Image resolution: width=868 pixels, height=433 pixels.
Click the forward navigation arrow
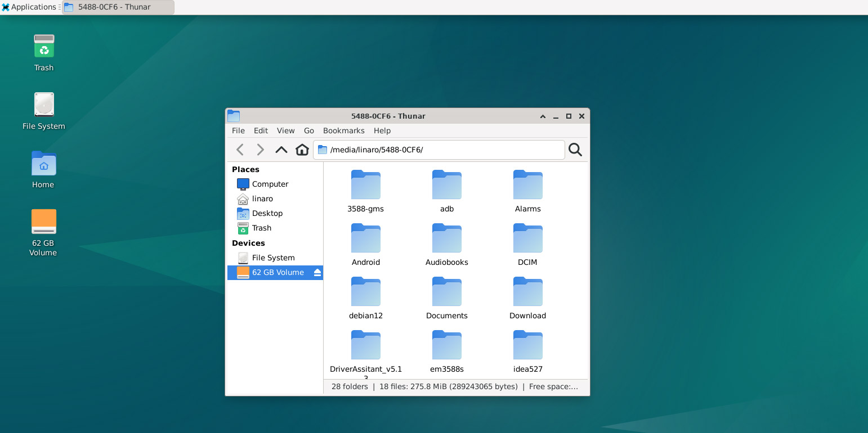260,150
